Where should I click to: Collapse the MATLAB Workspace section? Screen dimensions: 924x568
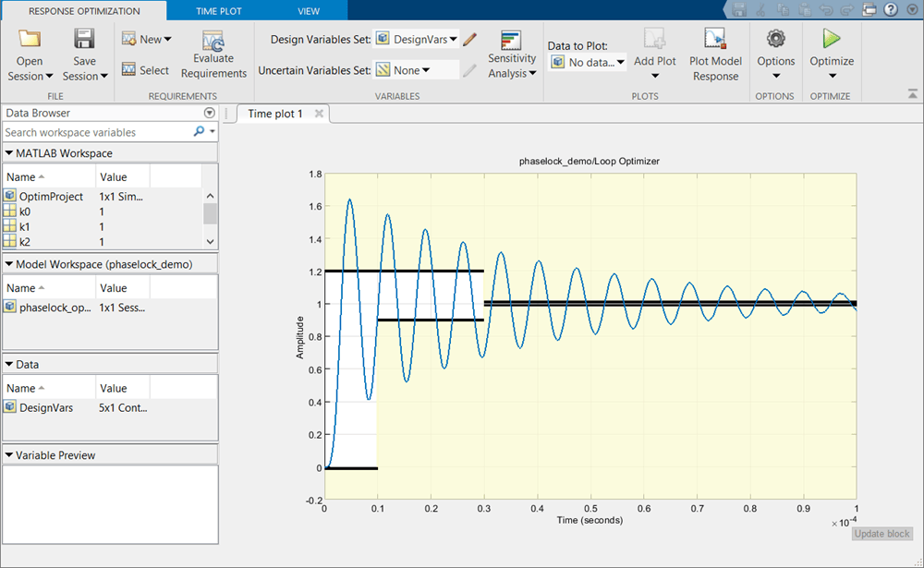[x=9, y=153]
